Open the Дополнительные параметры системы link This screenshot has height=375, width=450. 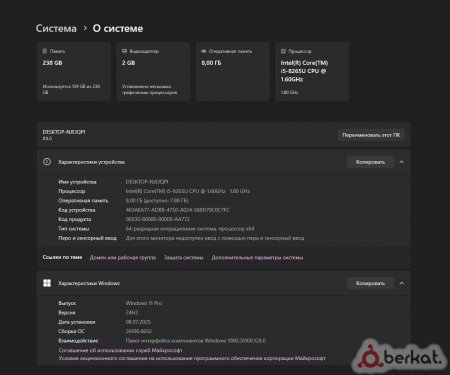pyautogui.click(x=257, y=257)
